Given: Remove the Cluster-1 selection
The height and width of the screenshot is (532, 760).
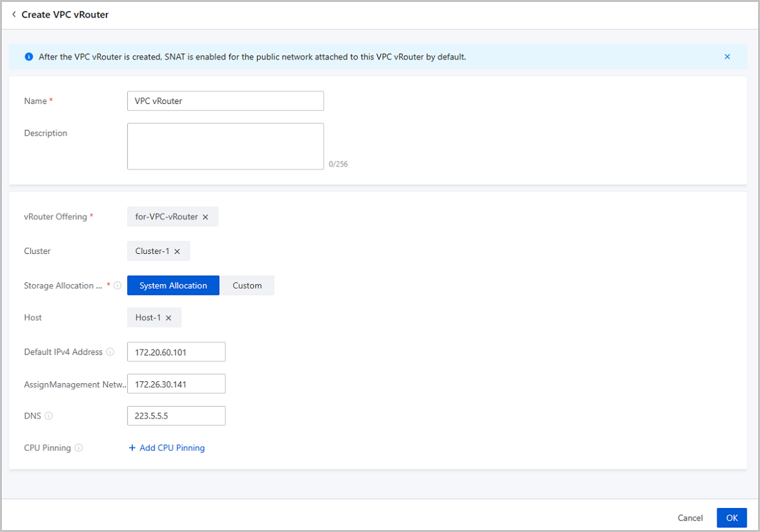Looking at the screenshot, I should [177, 251].
